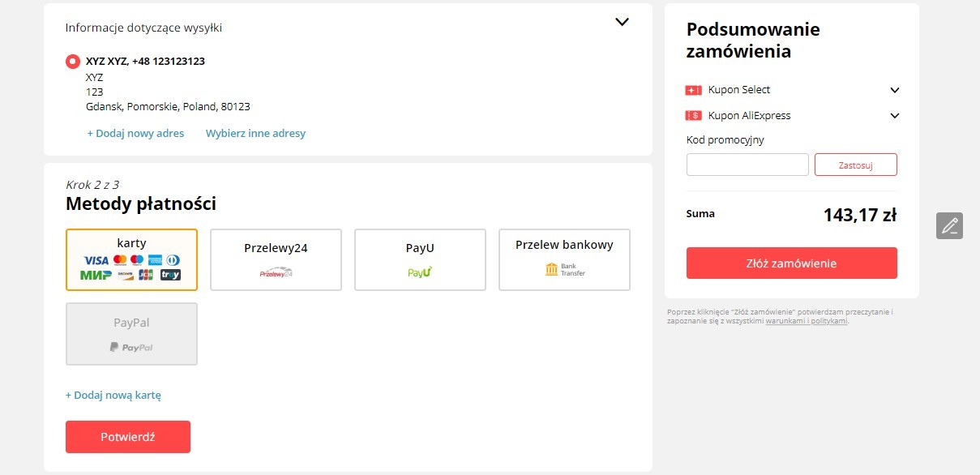The image size is (980, 475).
Task: Click the Bank Transfer building icon
Action: (551, 269)
